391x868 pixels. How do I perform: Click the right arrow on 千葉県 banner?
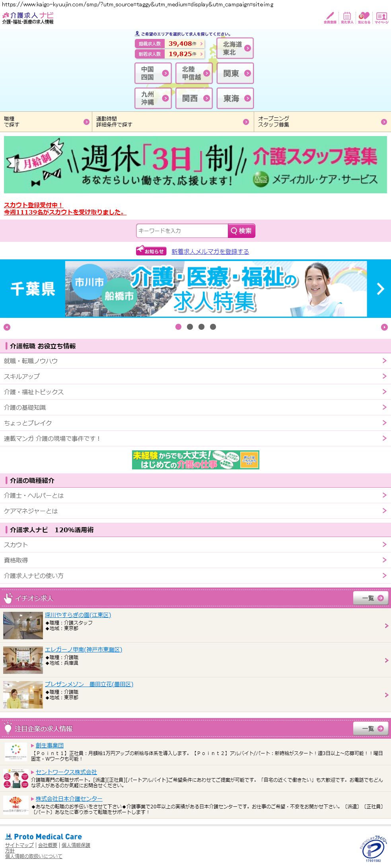click(x=380, y=289)
